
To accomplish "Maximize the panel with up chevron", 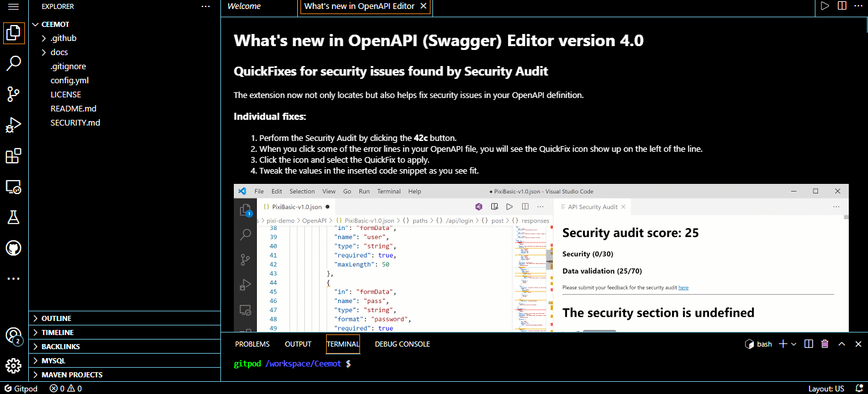I will pyautogui.click(x=842, y=344).
